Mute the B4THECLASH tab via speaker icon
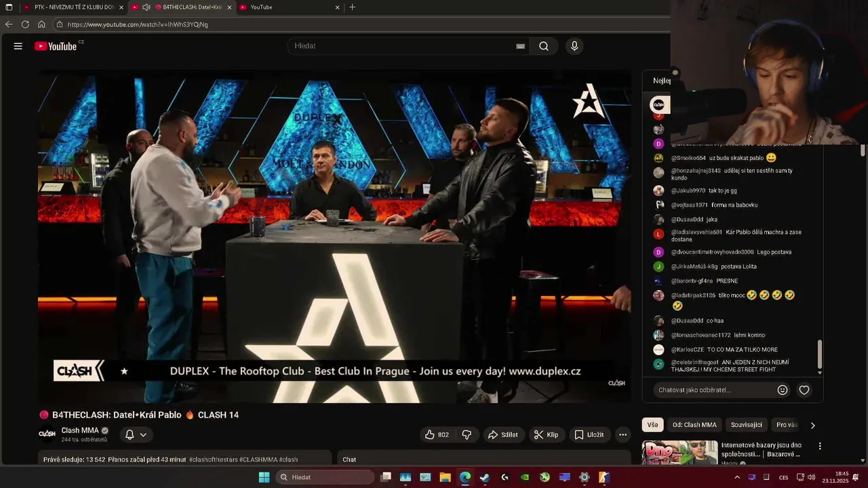The image size is (868, 488). click(x=146, y=7)
